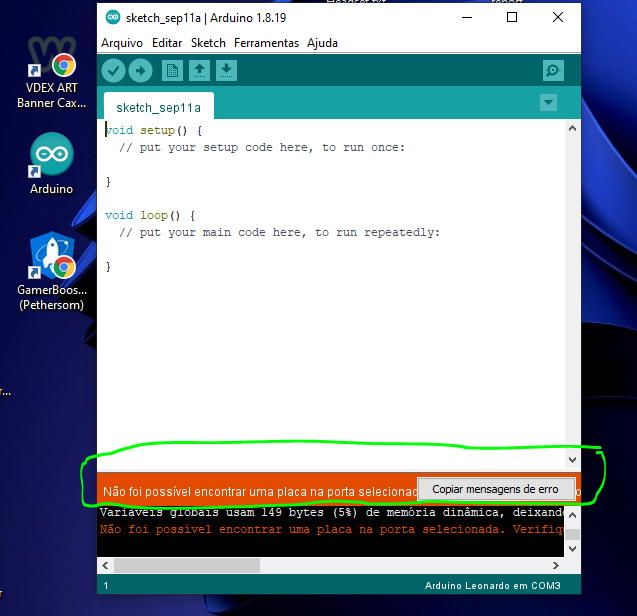Expand the tab options dropdown arrow
637x616 pixels.
click(x=548, y=102)
